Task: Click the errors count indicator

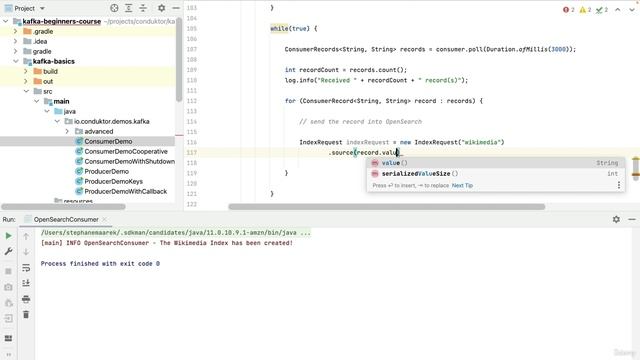Action: point(569,10)
